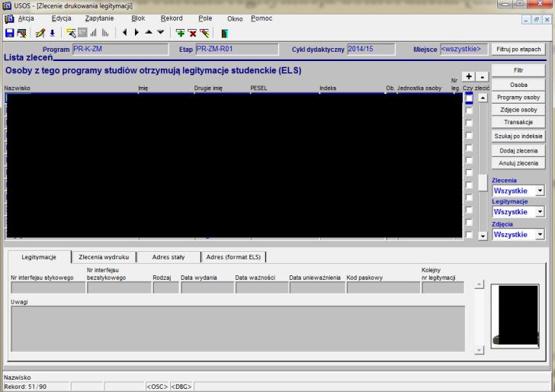Viewport: 555px width, 392px height.
Task: Click the exit door toolbar icon
Action: pos(224,34)
